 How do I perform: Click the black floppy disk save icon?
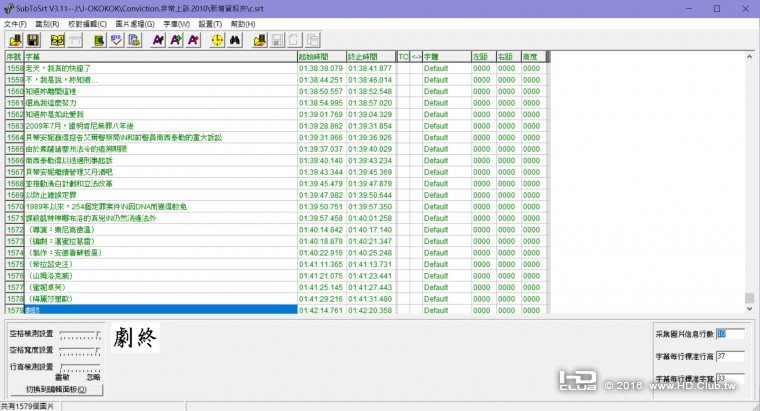point(33,40)
